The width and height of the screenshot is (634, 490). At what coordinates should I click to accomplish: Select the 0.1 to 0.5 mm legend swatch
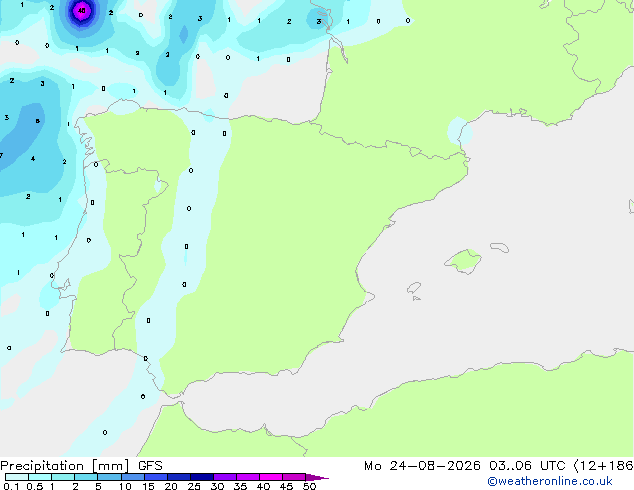17,477
